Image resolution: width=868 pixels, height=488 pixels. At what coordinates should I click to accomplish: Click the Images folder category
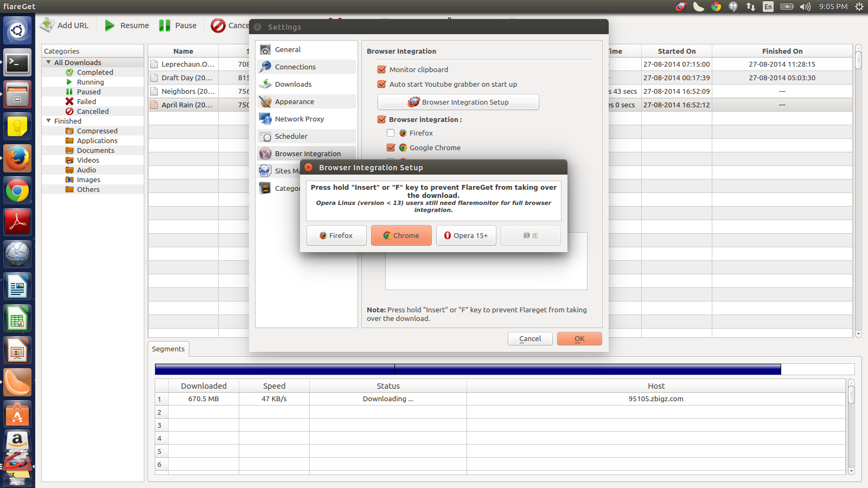point(88,179)
